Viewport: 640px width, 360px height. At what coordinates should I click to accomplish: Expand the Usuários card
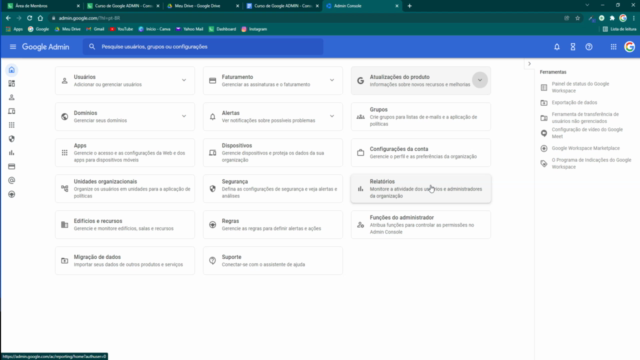click(x=184, y=80)
